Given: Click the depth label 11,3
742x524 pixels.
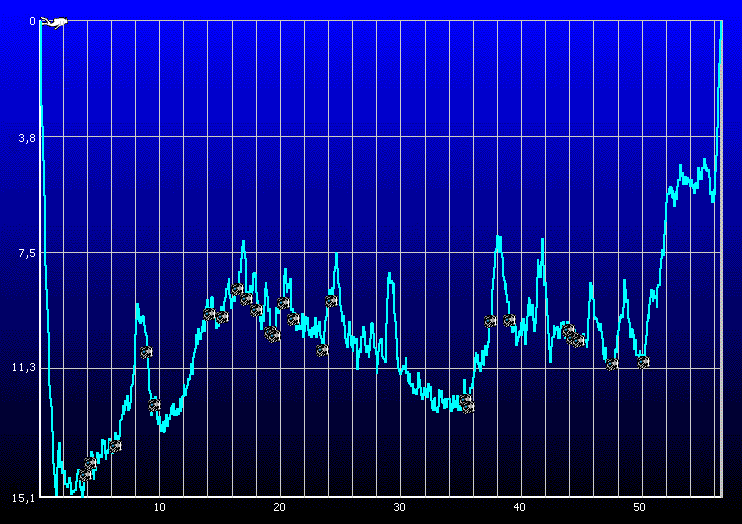Looking at the screenshot, I should 24,367.
